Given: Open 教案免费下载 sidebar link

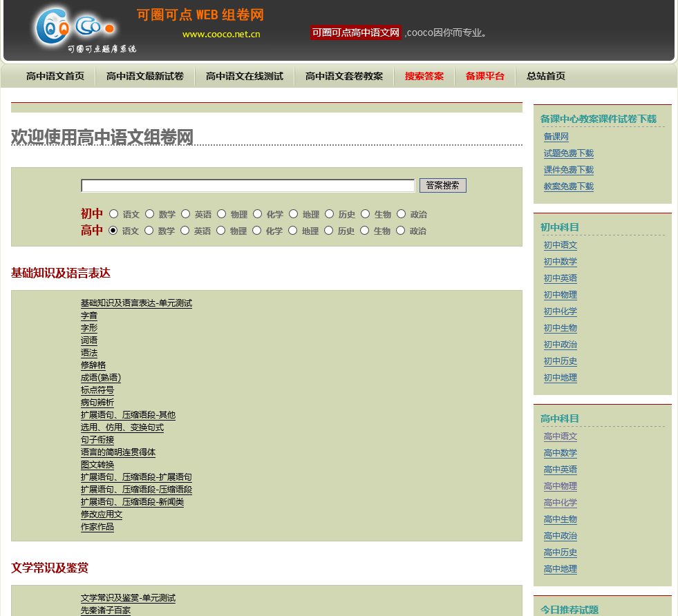Looking at the screenshot, I should click(x=569, y=186).
